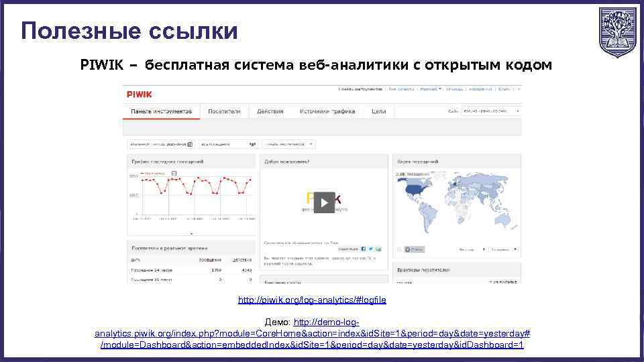The image size is (644, 362).
Task: Open the 'Панель инструментов' tab
Action: coord(161,111)
